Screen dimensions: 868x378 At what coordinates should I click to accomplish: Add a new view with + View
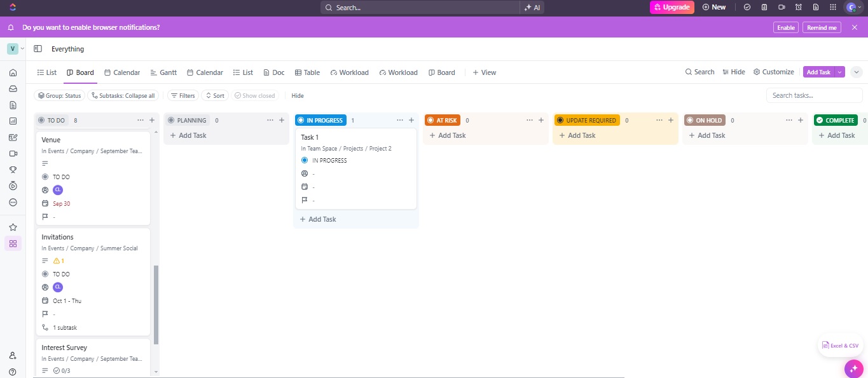coord(484,72)
